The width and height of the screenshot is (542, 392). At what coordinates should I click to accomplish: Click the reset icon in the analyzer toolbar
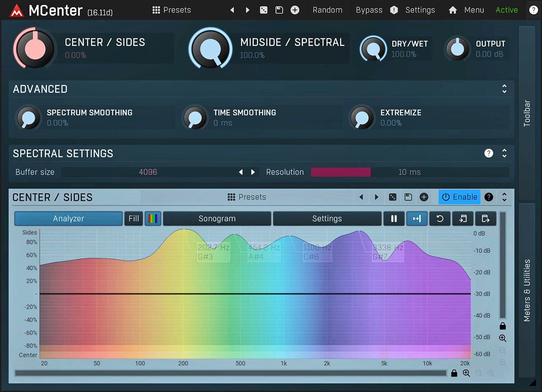pyautogui.click(x=439, y=218)
